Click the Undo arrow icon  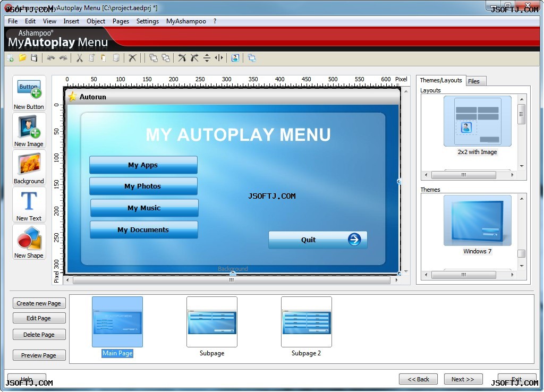(x=51, y=58)
